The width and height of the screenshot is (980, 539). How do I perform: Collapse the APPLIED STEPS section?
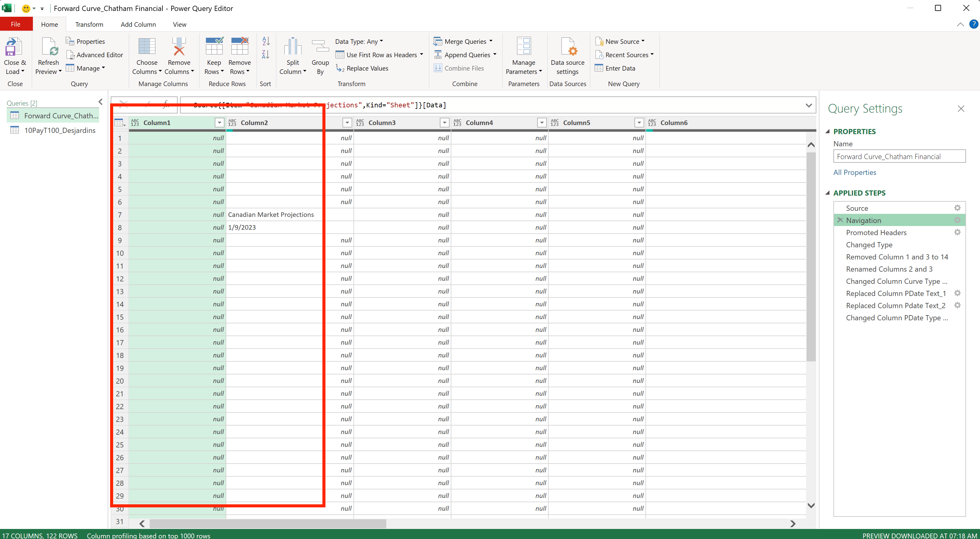point(827,193)
